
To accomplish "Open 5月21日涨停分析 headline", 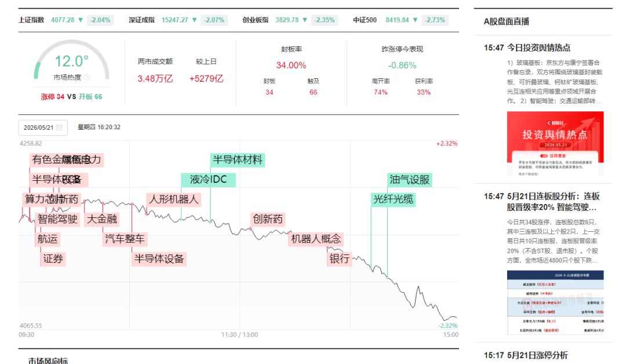I will [537, 355].
